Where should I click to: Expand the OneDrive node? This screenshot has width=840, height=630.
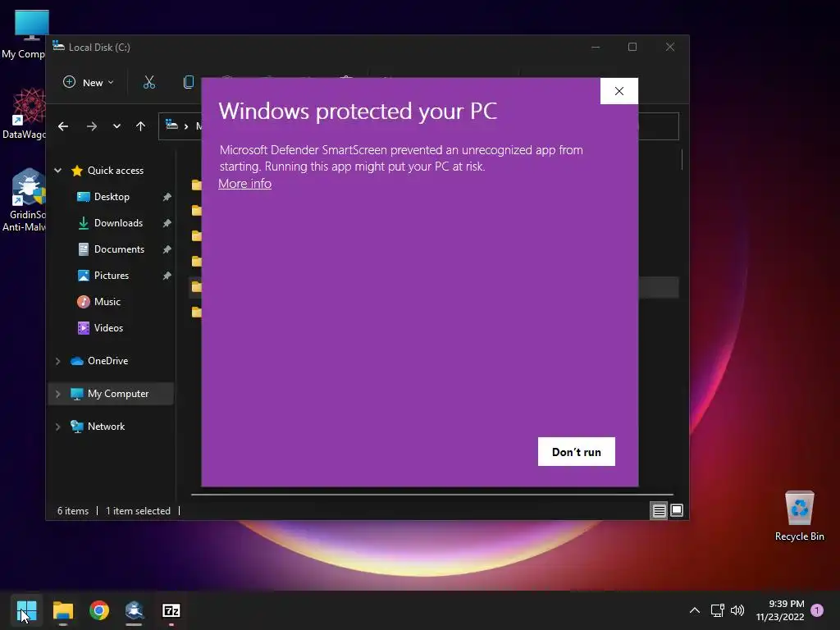(x=58, y=361)
